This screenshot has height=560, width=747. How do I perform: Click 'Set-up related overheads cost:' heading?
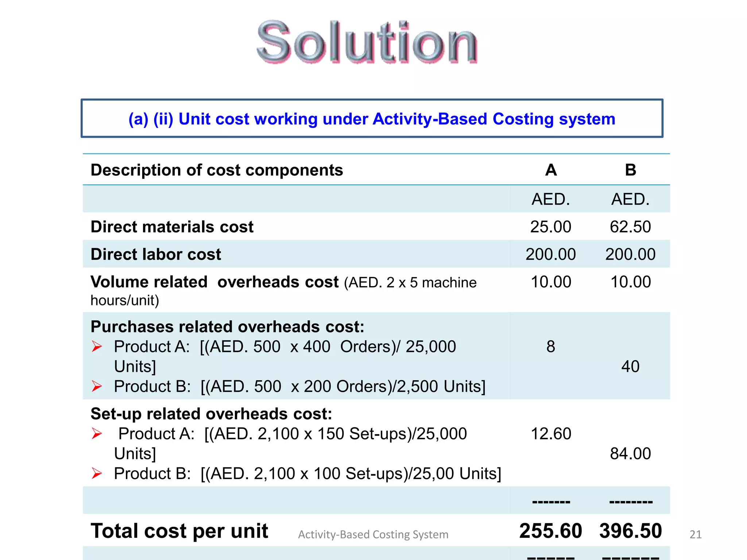pos(211,414)
